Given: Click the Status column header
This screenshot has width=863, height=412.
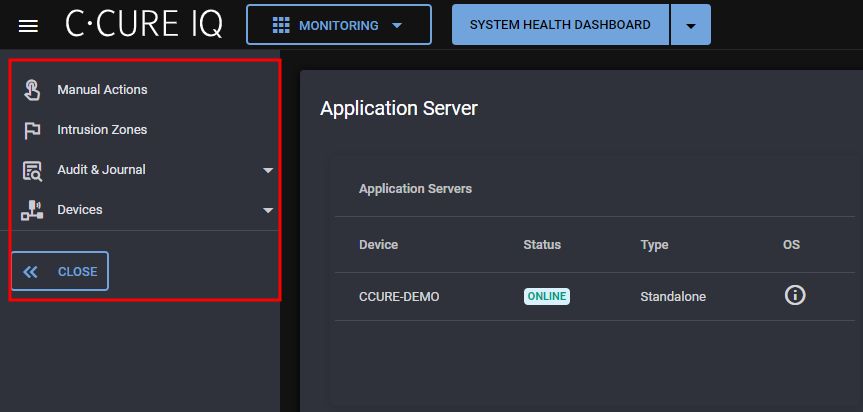Looking at the screenshot, I should pos(542,245).
